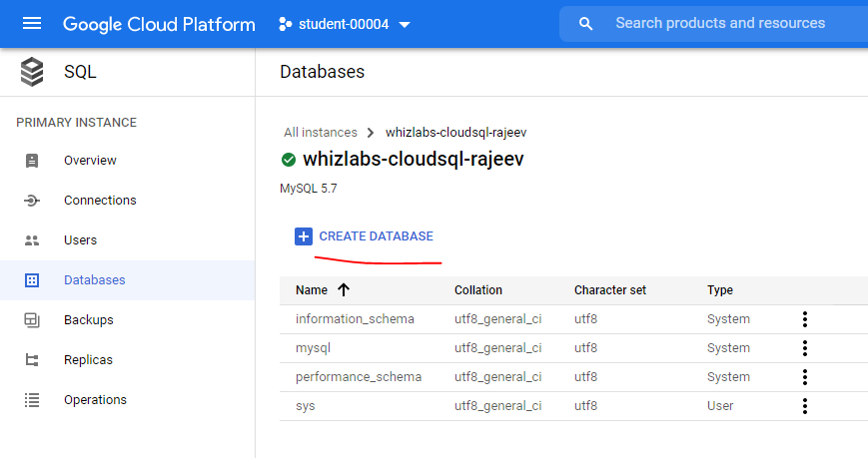Viewport: 868px width, 458px height.
Task: Select the performance_schema database name
Action: [359, 377]
